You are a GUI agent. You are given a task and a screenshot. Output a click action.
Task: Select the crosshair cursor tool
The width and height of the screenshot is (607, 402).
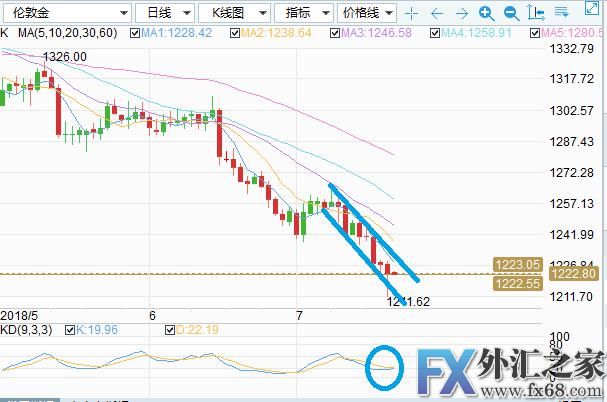click(411, 14)
